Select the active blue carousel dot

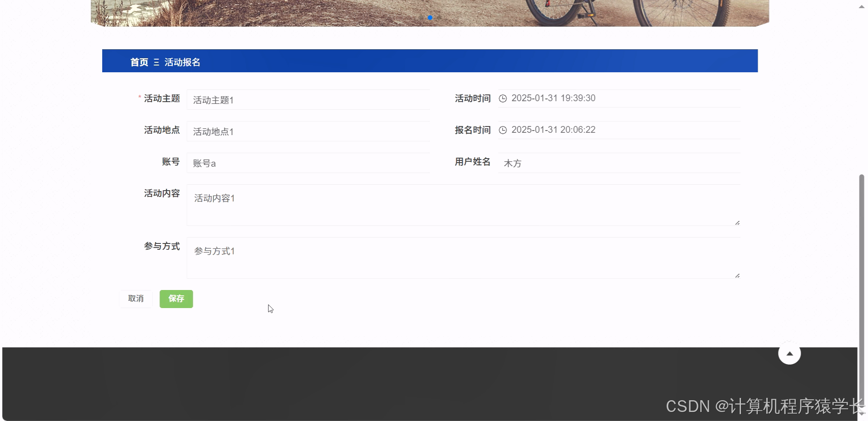coord(430,18)
